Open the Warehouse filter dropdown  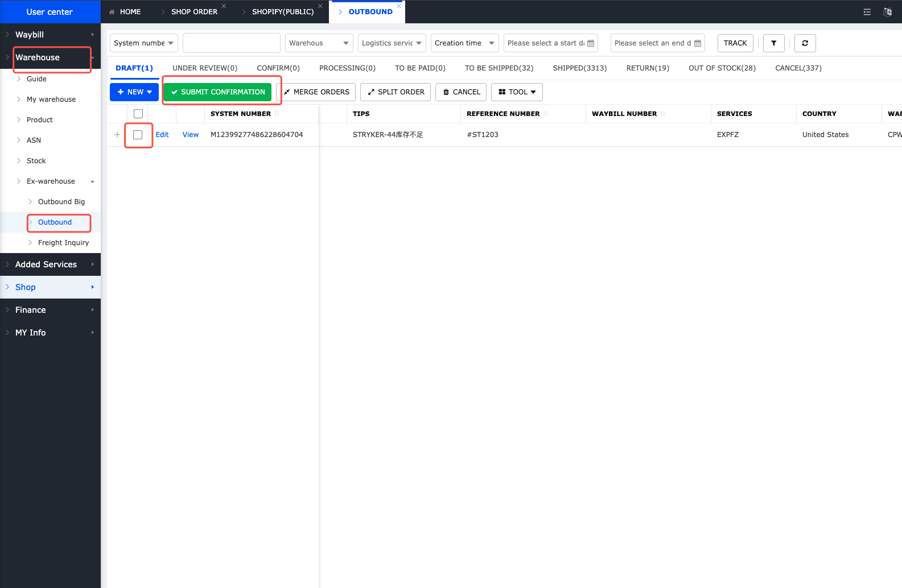tap(319, 43)
